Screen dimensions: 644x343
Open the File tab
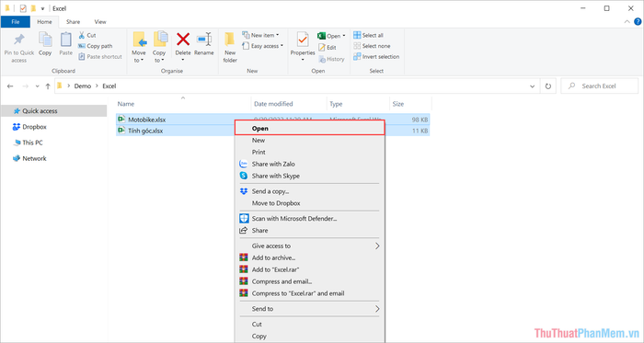click(16, 22)
